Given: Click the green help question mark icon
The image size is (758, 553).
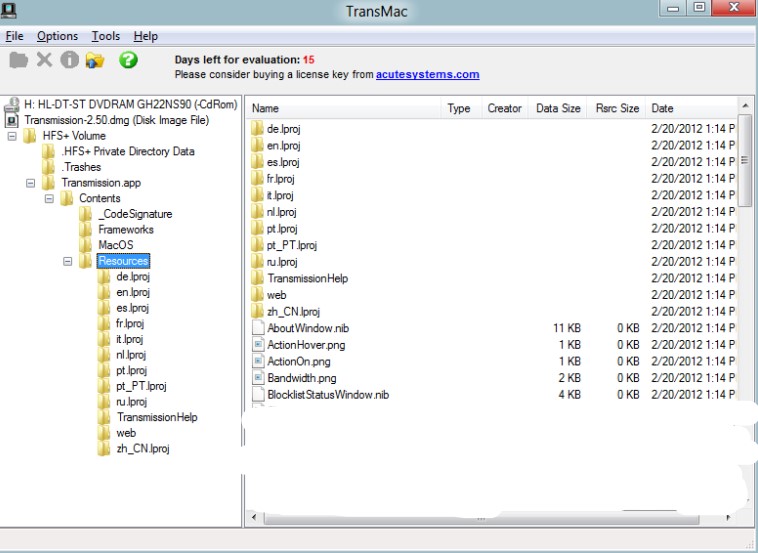Looking at the screenshot, I should coord(128,60).
